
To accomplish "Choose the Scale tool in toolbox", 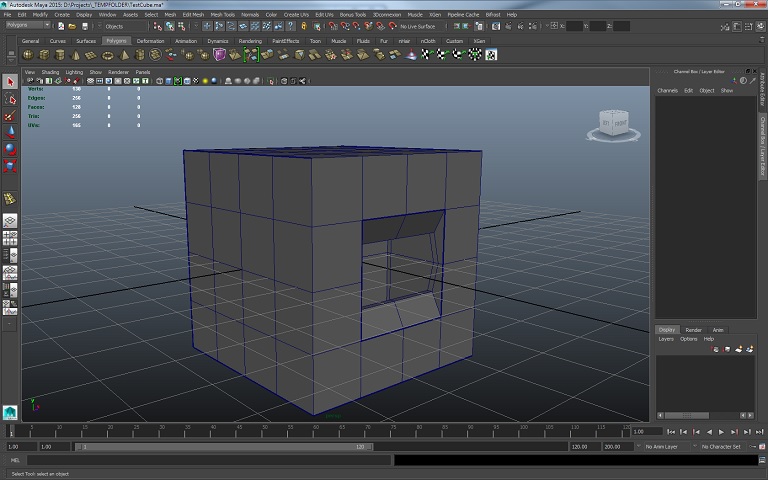I will [10, 166].
